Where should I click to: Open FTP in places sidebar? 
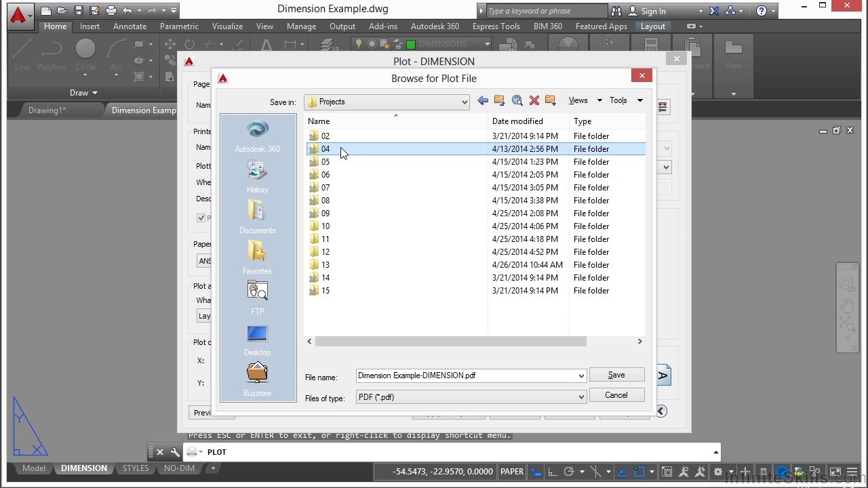pyautogui.click(x=258, y=298)
